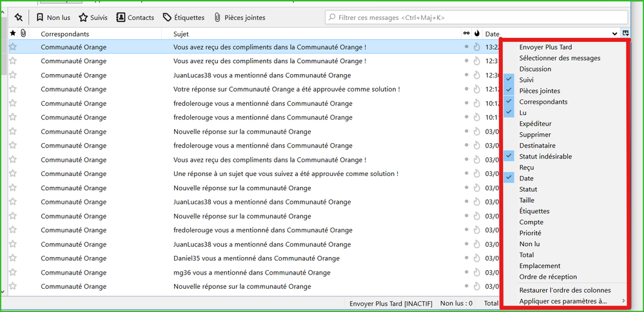
Task: Click the read status glasses column icon
Action: [x=467, y=33]
